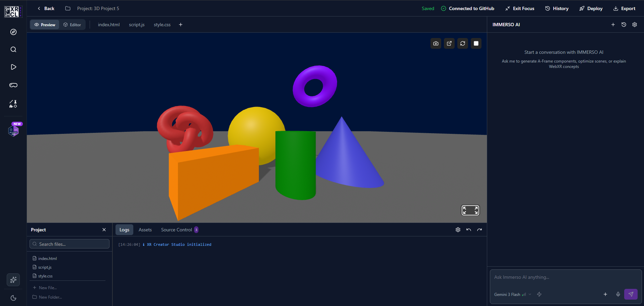
Task: Toggle Preview view mode
Action: coord(45,25)
